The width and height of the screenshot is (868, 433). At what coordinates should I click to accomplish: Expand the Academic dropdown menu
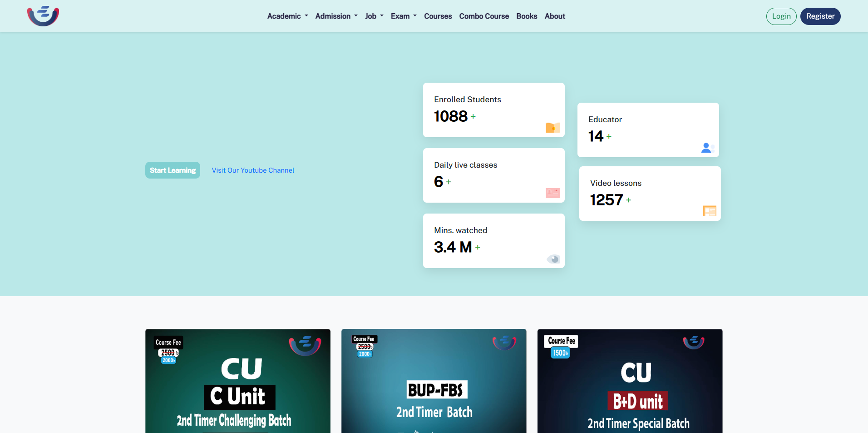(287, 16)
